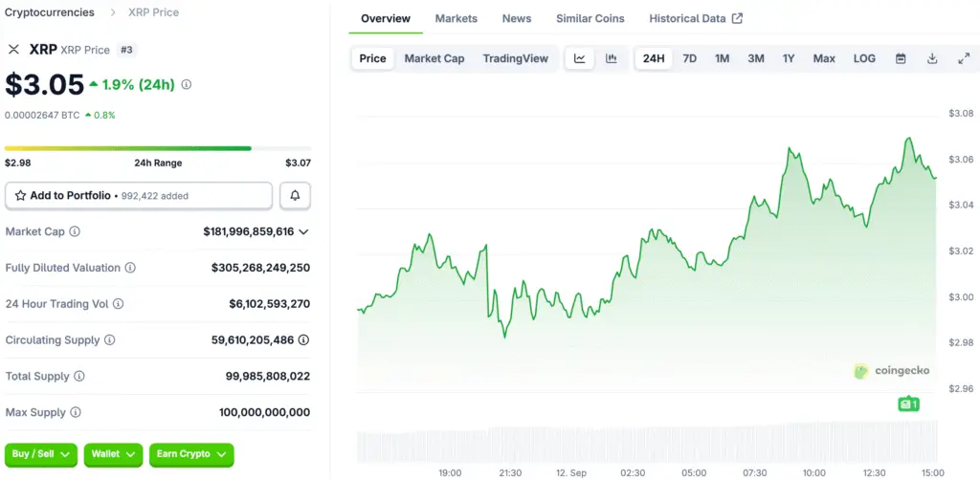
Task: Open the Markets tab
Action: click(457, 18)
